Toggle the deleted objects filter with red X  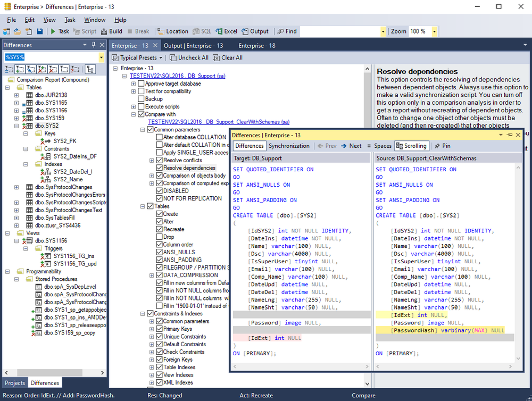53,70
